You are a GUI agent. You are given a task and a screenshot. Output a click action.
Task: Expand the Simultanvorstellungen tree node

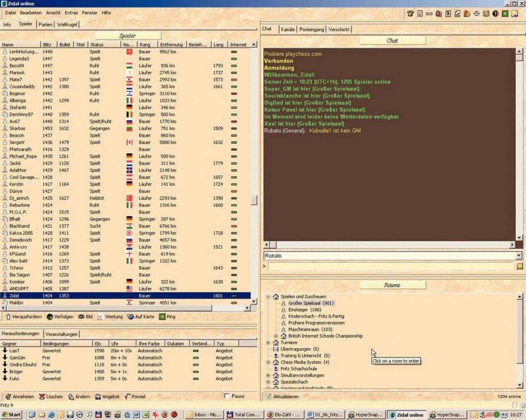click(x=268, y=375)
